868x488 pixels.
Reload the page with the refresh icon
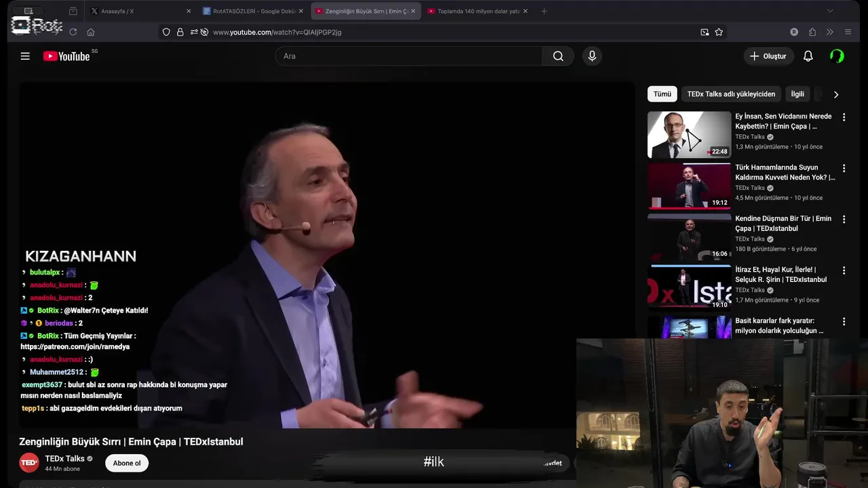coord(73,32)
